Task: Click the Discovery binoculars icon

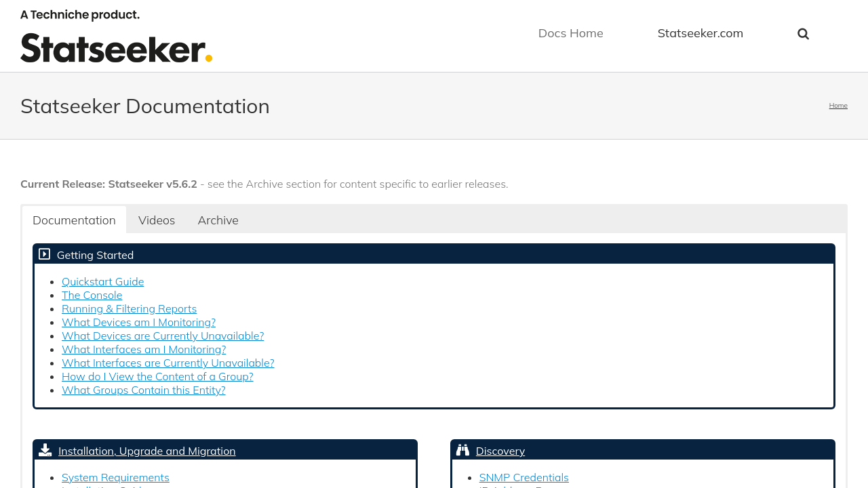Action: coord(462,450)
